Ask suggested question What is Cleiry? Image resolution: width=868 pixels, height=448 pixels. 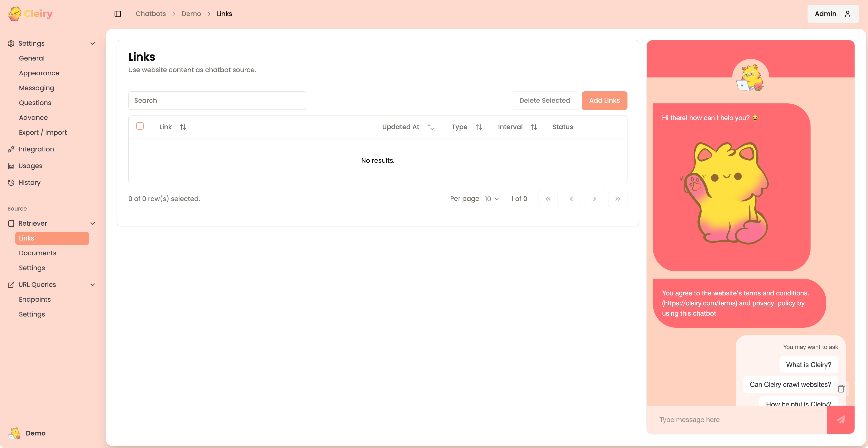tap(809, 365)
